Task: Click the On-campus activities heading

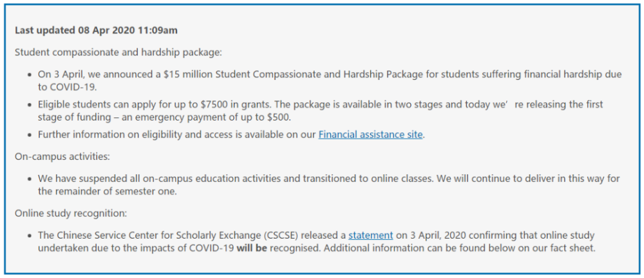Action: click(62, 157)
